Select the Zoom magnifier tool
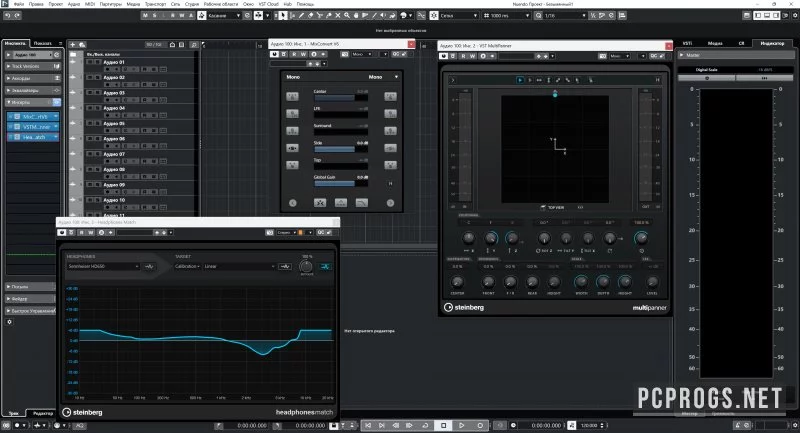 347,15
